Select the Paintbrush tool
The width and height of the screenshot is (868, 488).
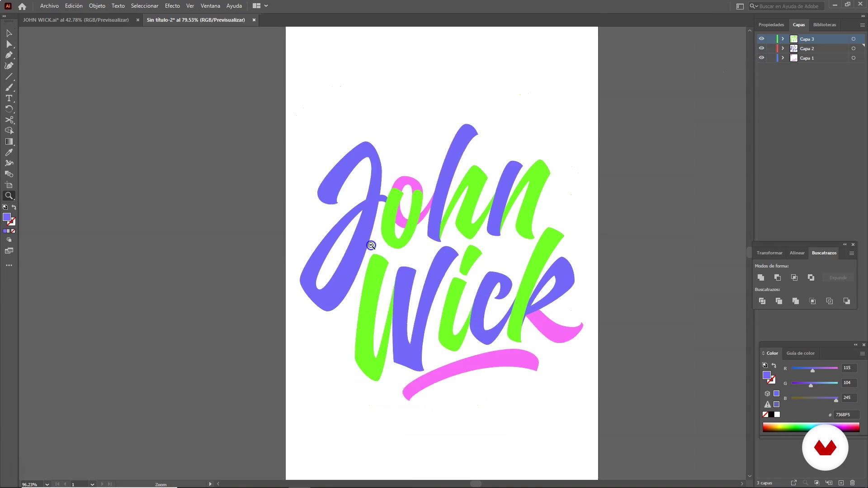tap(9, 88)
